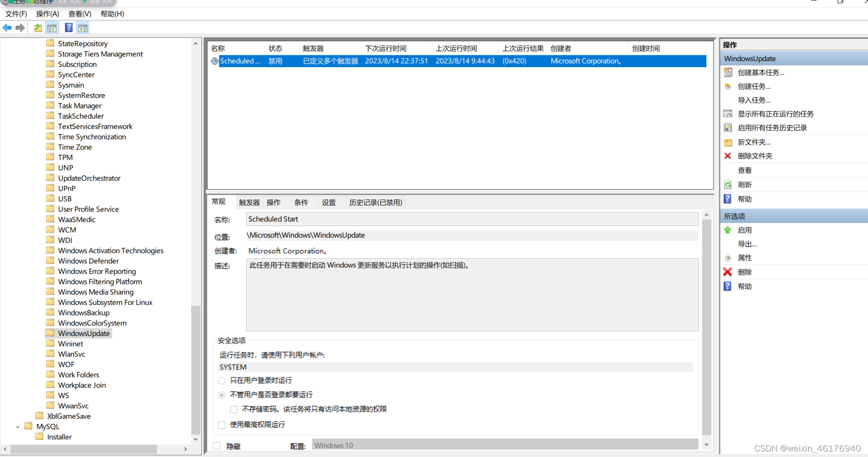Click the 新文件夹 folder icon
The height and width of the screenshot is (457, 868).
[x=728, y=143]
